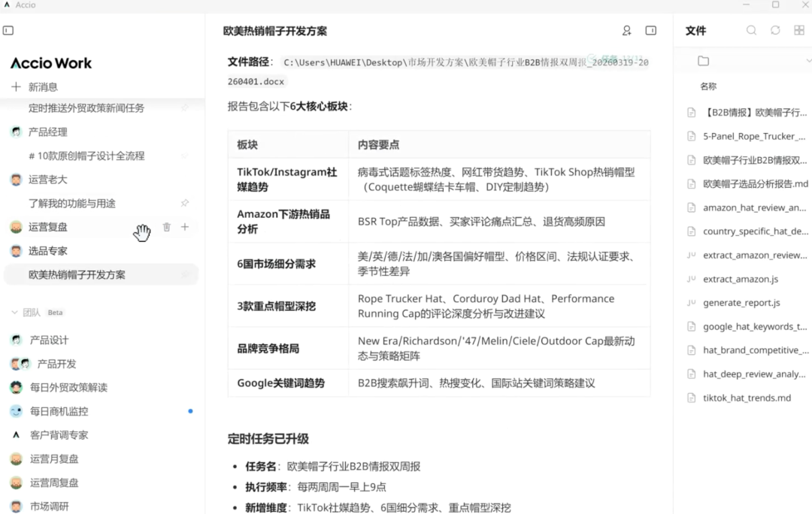Open hat_deep_review_analy... file
This screenshot has width=812, height=514.
[755, 374]
